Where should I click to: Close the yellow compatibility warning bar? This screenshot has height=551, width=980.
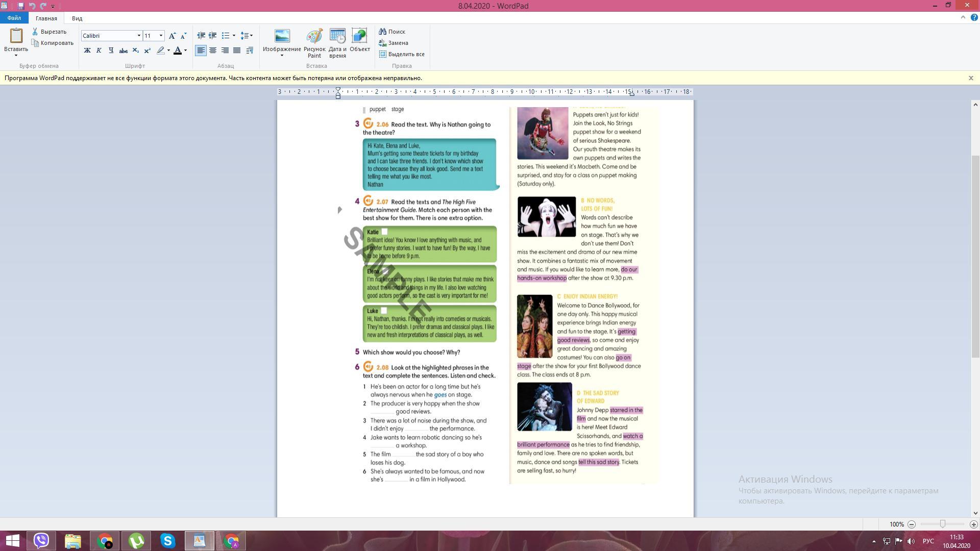coord(971,78)
